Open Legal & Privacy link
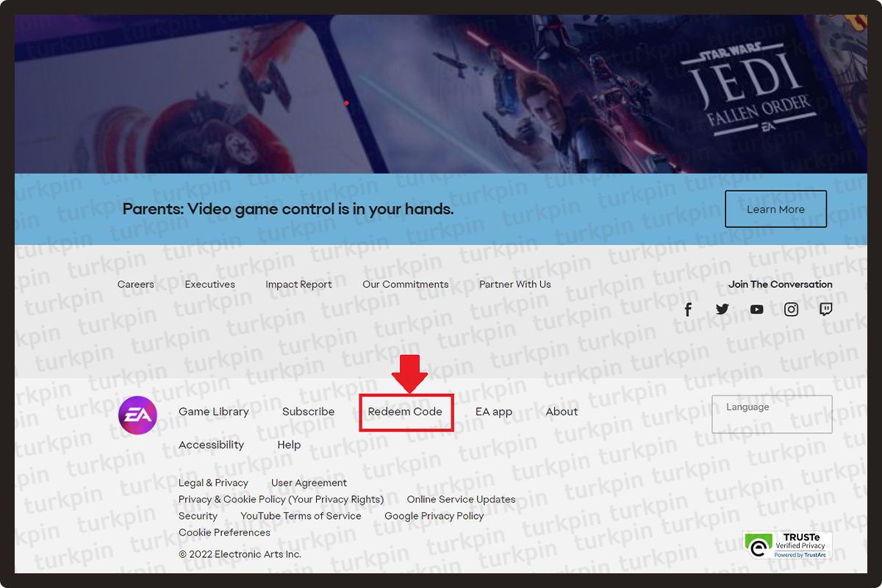 point(213,483)
